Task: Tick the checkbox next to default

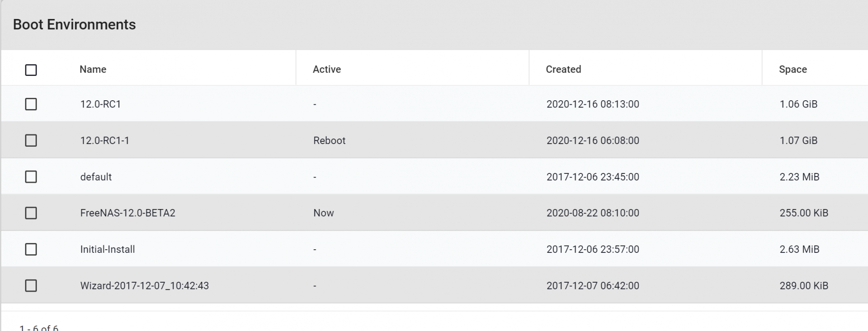Action: pos(31,177)
